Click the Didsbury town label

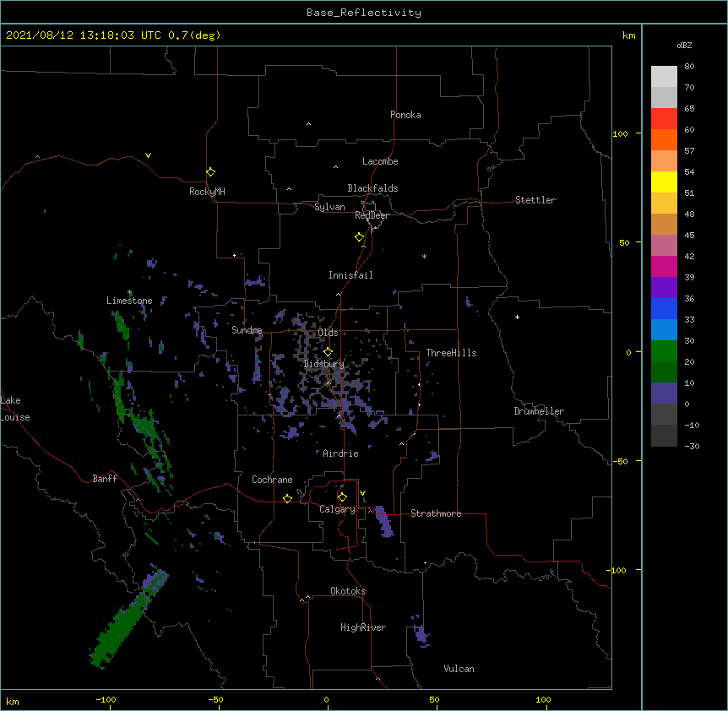pos(324,364)
